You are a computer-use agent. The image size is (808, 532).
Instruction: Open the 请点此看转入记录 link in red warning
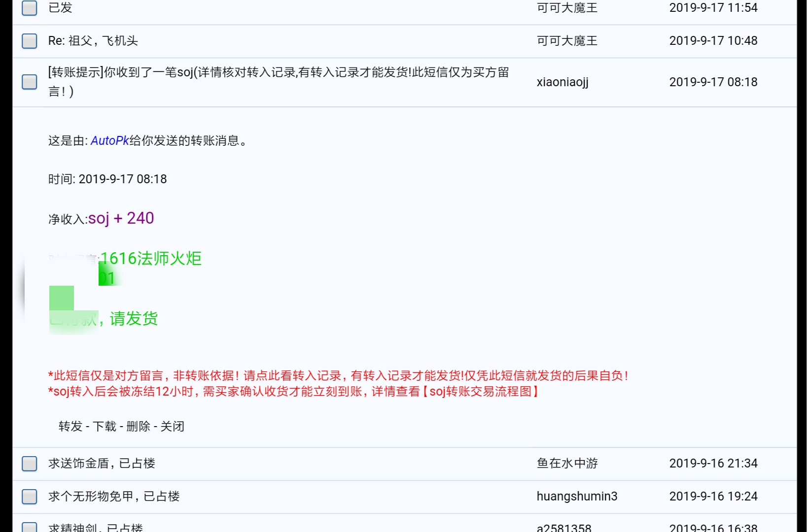[x=292, y=376]
